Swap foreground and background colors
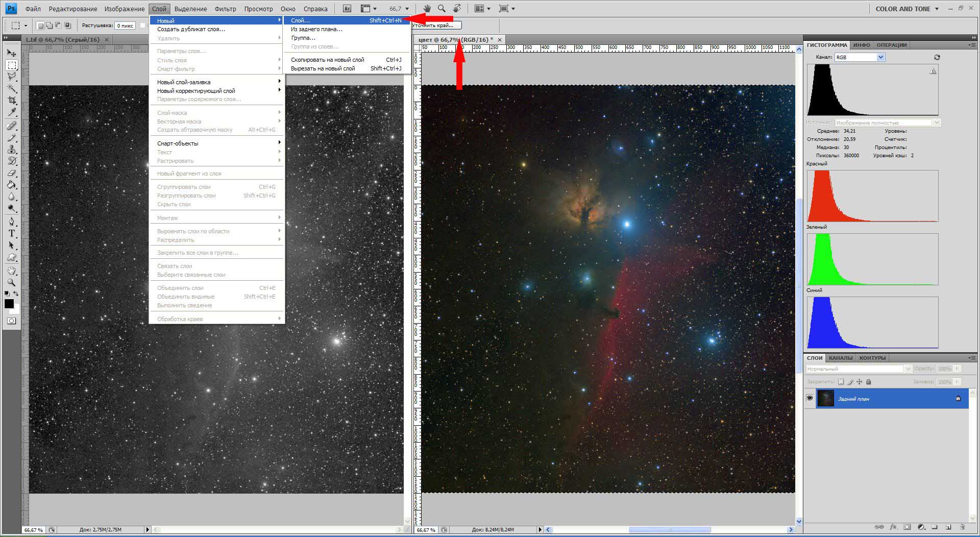The image size is (980, 537). [16, 294]
